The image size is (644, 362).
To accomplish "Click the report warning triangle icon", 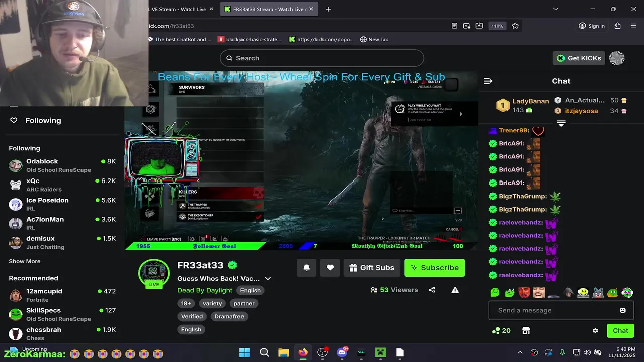I will point(455,290).
